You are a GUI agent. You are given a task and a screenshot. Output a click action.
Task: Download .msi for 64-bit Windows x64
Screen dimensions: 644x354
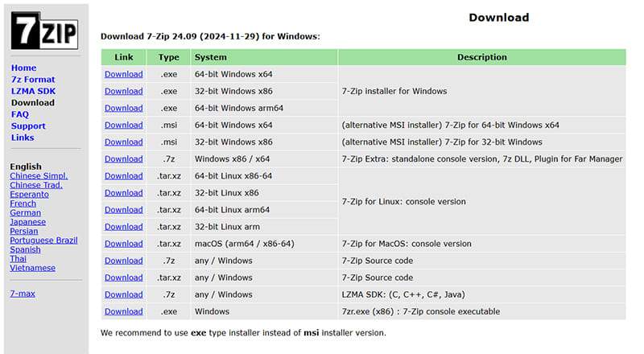(x=124, y=125)
